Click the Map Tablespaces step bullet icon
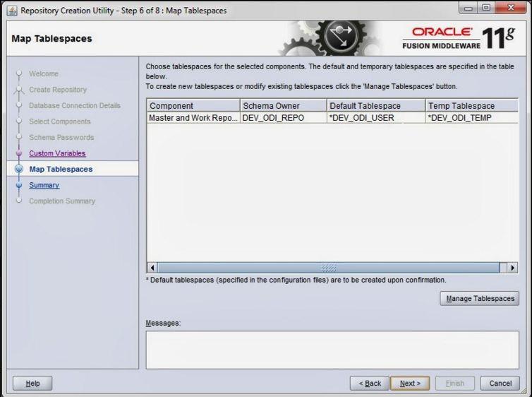The width and height of the screenshot is (532, 397). pyautogui.click(x=19, y=169)
